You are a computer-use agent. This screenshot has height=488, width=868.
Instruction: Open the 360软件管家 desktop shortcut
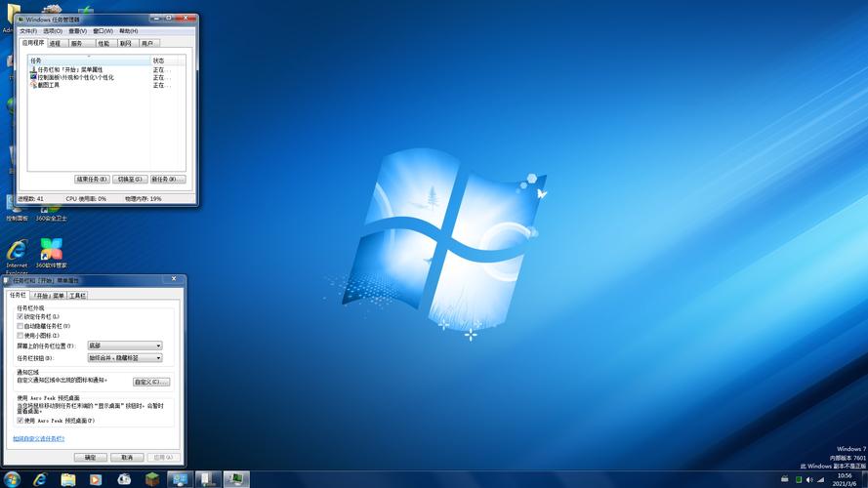(52, 254)
